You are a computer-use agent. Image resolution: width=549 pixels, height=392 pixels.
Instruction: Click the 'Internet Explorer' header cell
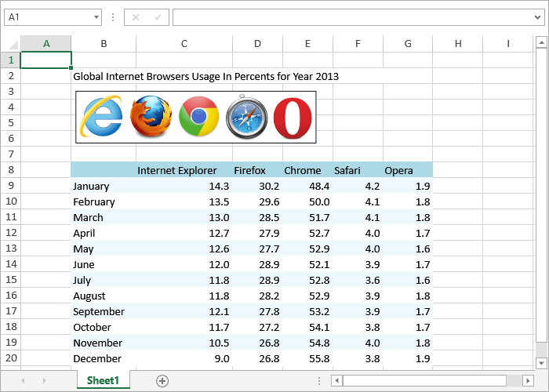(x=184, y=170)
